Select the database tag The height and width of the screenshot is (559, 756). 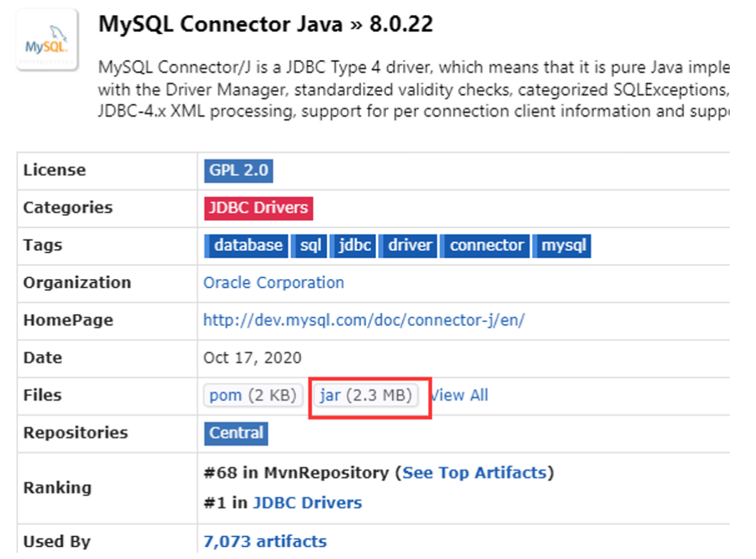pos(247,245)
